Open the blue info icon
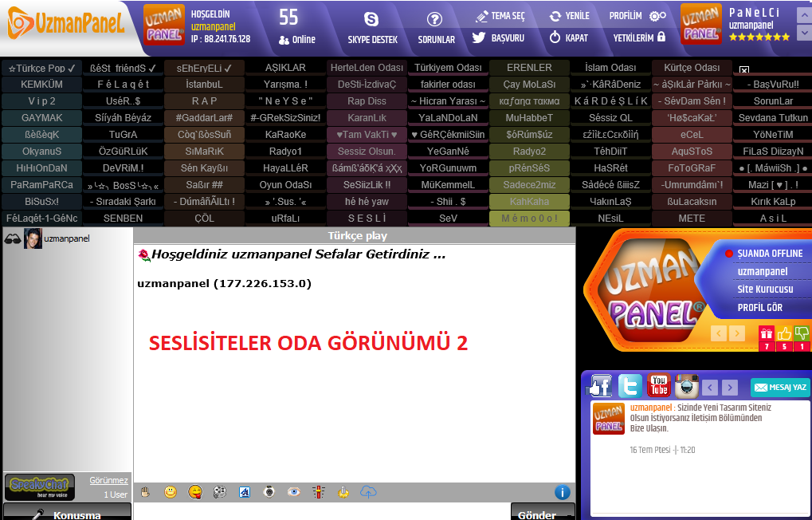Image resolution: width=812 pixels, height=520 pixels. point(563,492)
